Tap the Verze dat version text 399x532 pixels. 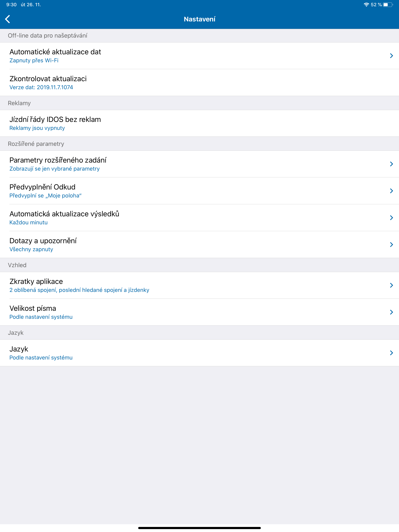coord(41,87)
